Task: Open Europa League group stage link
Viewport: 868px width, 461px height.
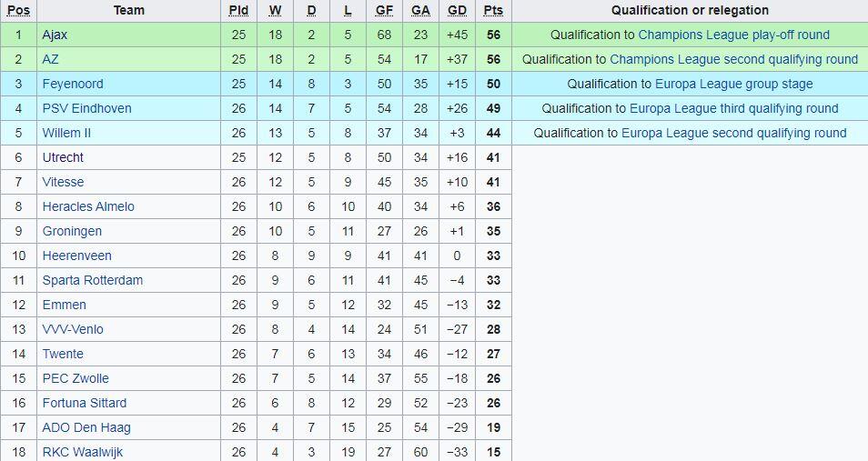Action: [734, 85]
